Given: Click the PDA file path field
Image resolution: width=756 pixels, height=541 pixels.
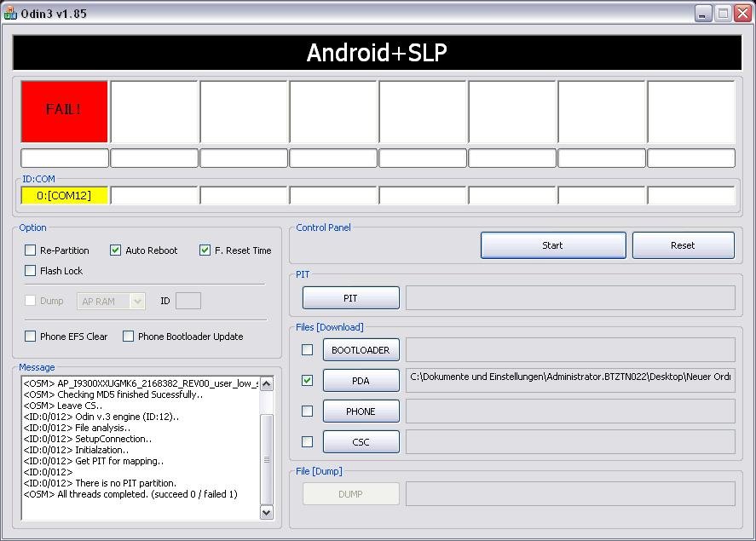Looking at the screenshot, I should [x=570, y=381].
